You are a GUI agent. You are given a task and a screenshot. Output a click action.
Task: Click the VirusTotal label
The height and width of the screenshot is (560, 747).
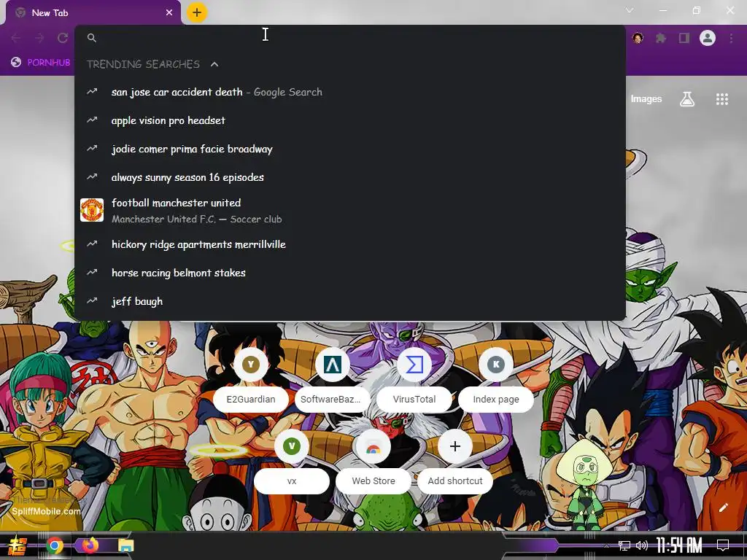pyautogui.click(x=414, y=400)
